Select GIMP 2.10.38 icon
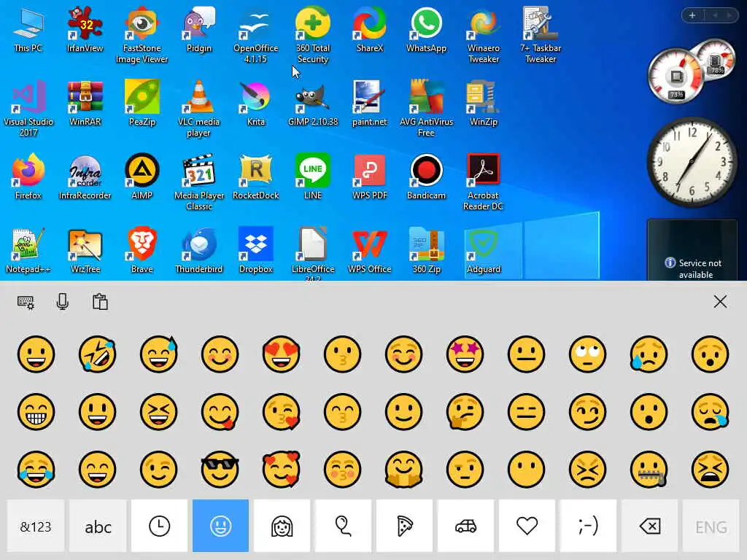Image resolution: width=747 pixels, height=560 pixels. 313,104
